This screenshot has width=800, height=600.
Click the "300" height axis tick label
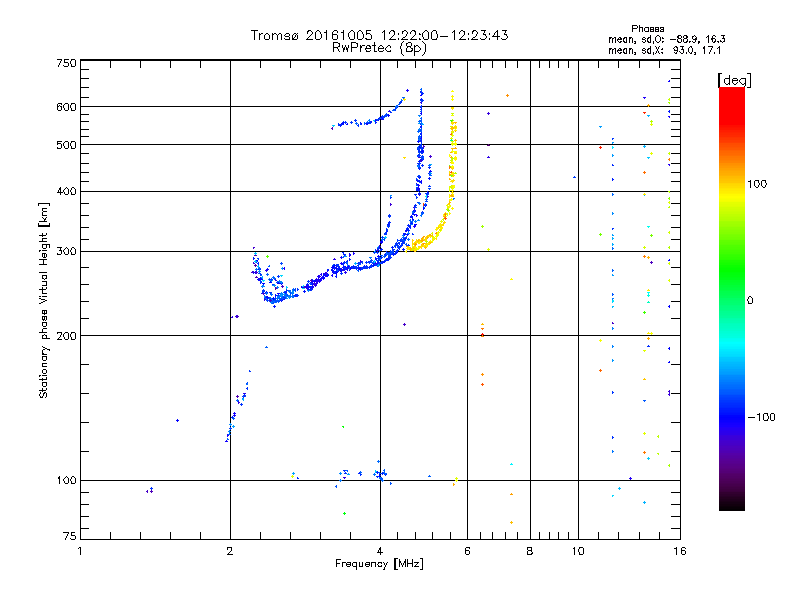[x=66, y=251]
